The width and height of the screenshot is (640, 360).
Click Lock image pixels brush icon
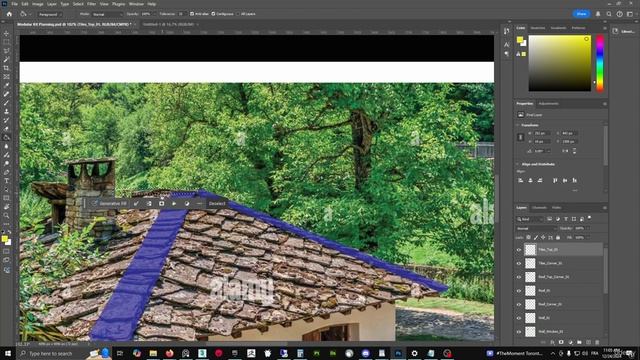click(536, 237)
